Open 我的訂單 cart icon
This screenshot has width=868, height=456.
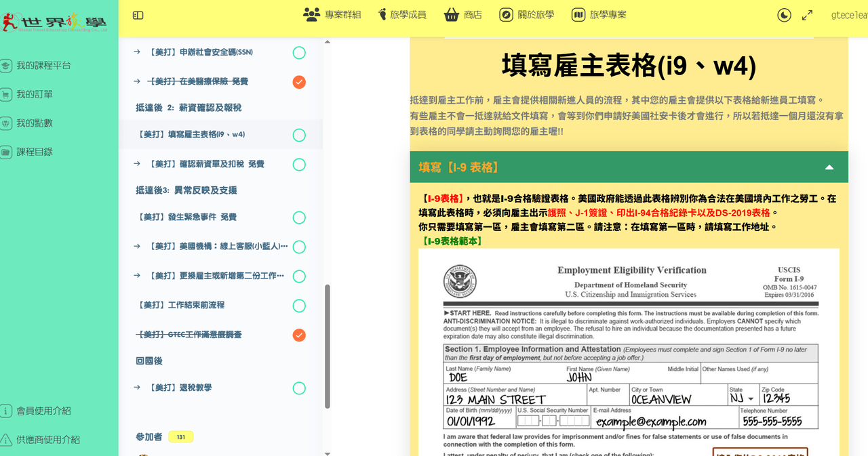click(x=6, y=94)
